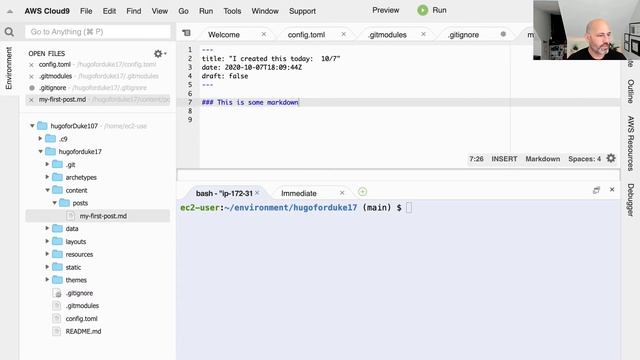
Task: Click the Go to Anything search field
Action: [x=98, y=32]
